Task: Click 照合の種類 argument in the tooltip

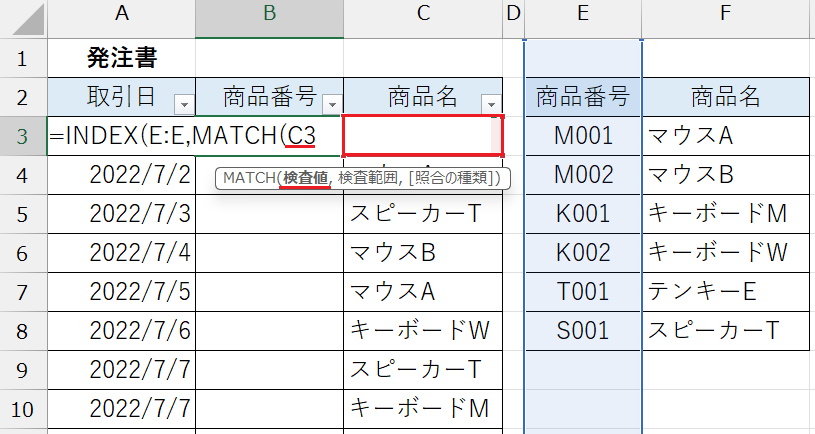Action: 452,178
